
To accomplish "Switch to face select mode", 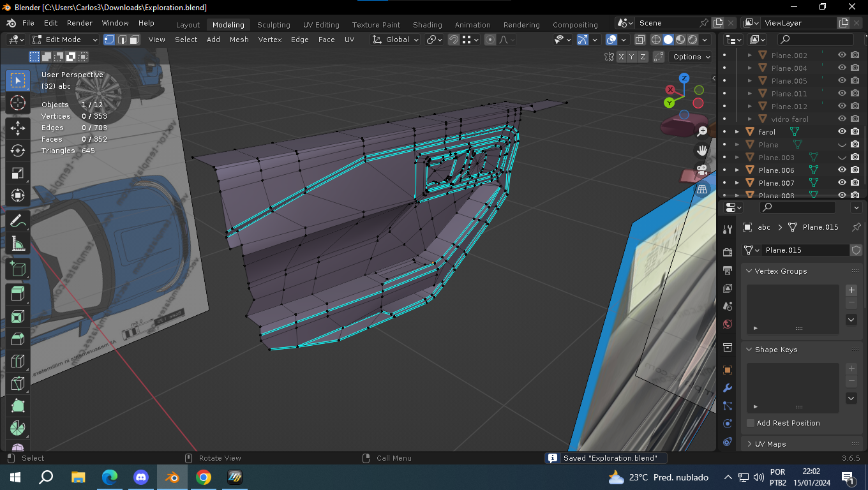I will pos(135,40).
